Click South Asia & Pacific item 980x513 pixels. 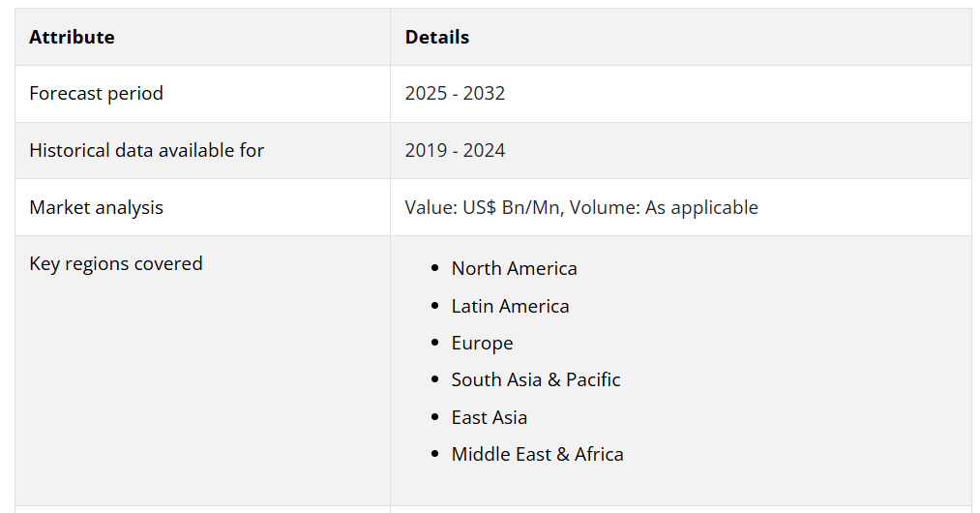click(536, 379)
